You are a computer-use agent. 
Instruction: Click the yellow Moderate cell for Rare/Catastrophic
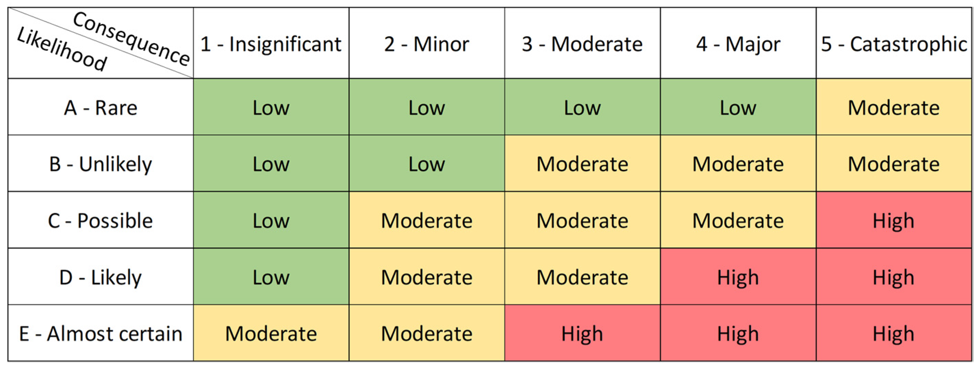pyautogui.click(x=894, y=108)
